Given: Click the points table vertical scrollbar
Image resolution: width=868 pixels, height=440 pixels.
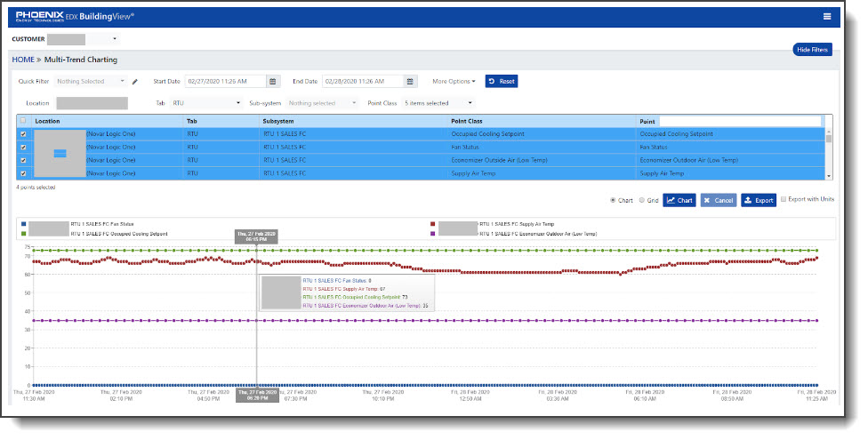Looking at the screenshot, I should coord(829,154).
